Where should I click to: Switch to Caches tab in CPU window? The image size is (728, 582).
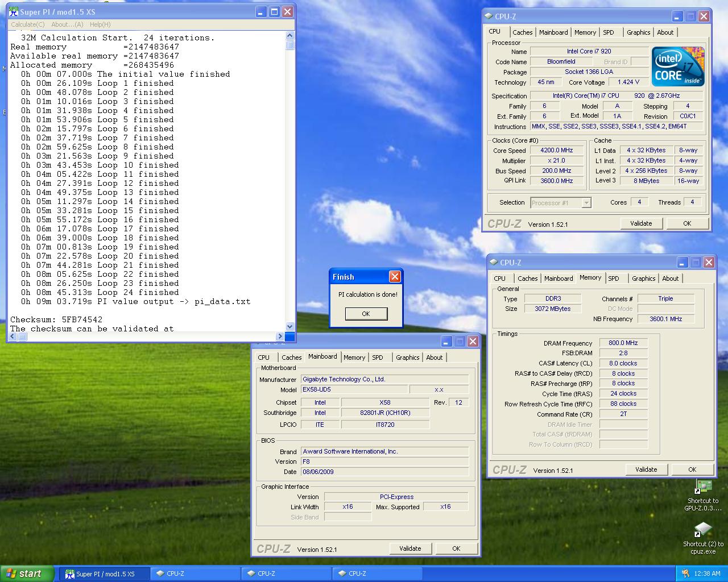coord(522,32)
